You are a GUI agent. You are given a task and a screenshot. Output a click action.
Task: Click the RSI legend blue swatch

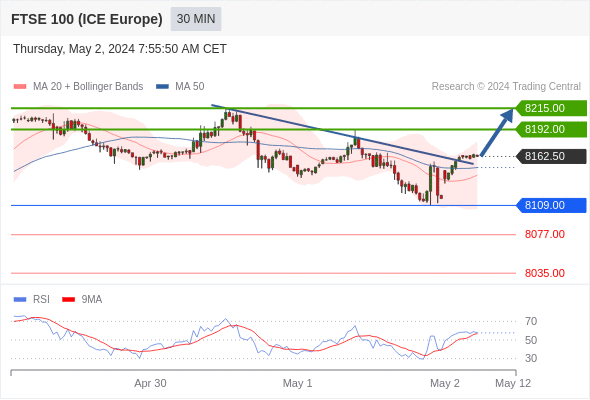(20, 300)
